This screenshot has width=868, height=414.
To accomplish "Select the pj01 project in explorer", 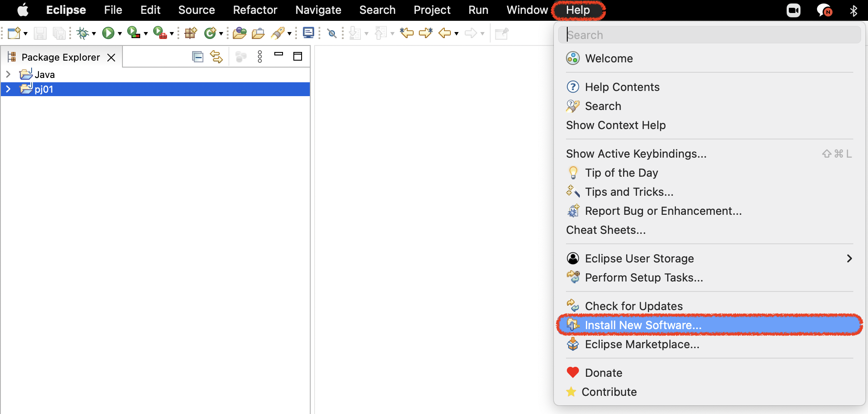I will (44, 89).
